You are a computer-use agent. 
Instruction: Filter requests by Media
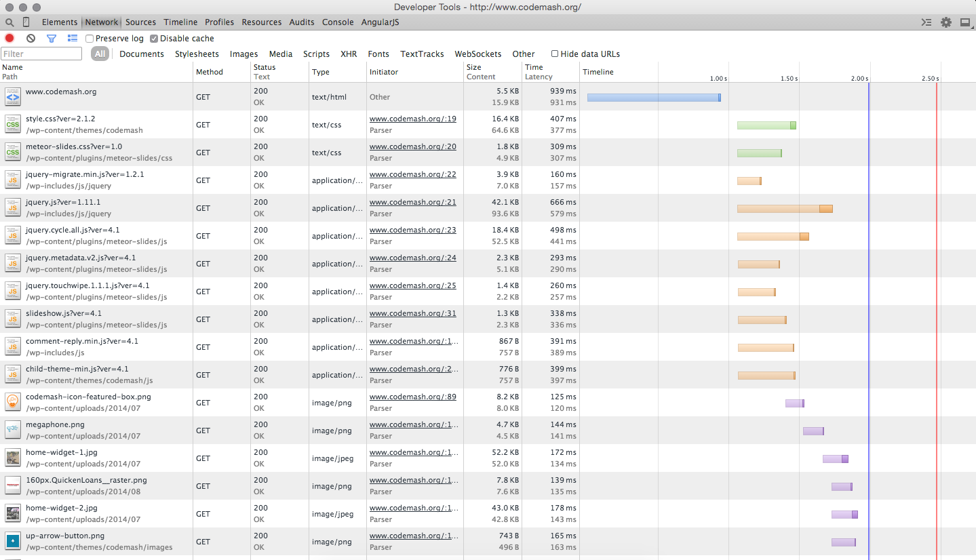pos(281,54)
